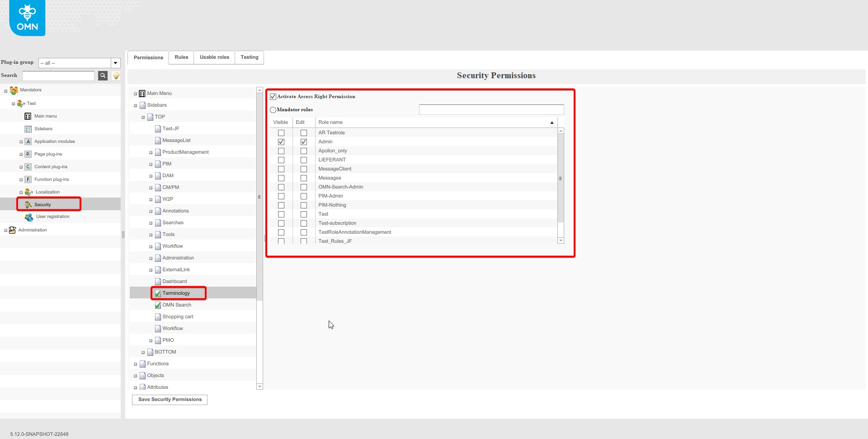Click the search magnifier button
The width and height of the screenshot is (868, 439).
pos(103,76)
